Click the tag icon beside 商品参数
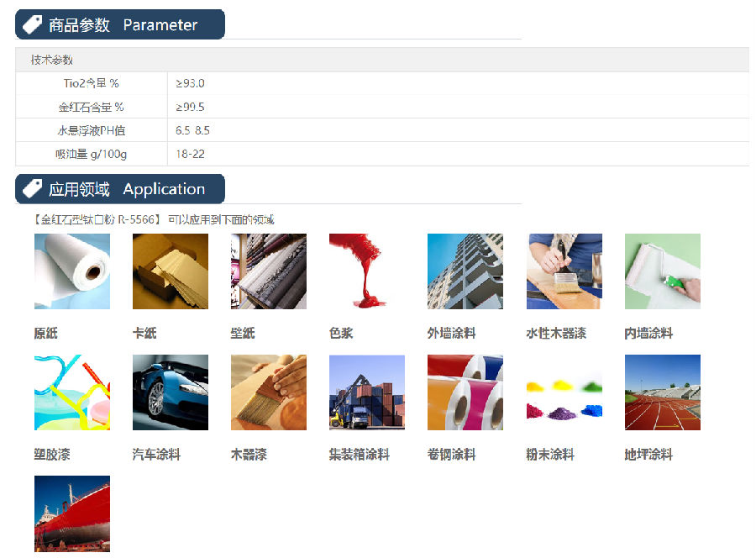The height and width of the screenshot is (558, 756). 33,25
